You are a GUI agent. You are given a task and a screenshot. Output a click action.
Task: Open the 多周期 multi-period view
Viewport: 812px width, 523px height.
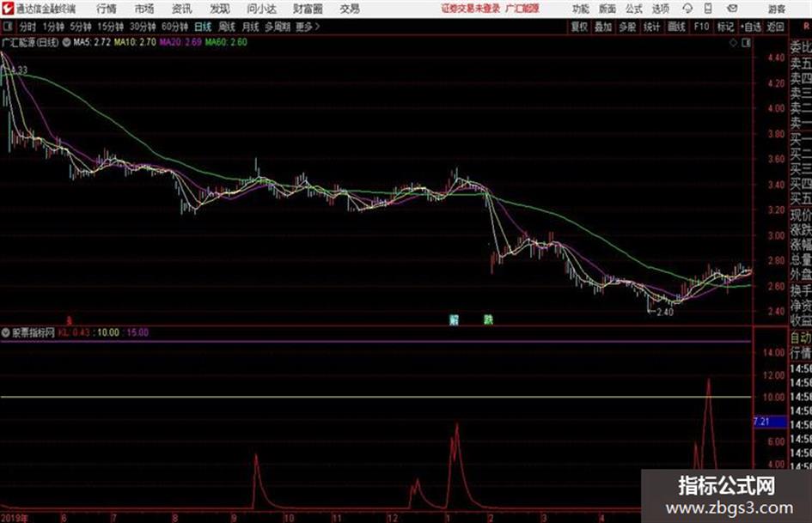pos(278,27)
